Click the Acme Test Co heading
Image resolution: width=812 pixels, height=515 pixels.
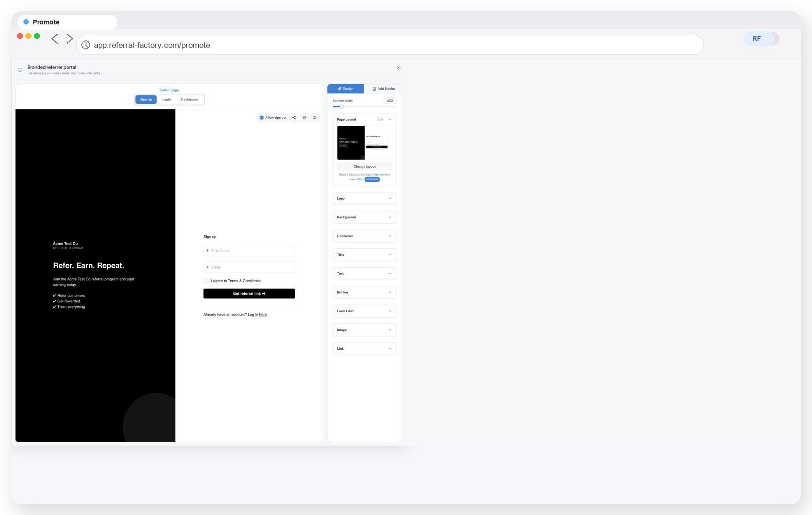pyautogui.click(x=65, y=244)
